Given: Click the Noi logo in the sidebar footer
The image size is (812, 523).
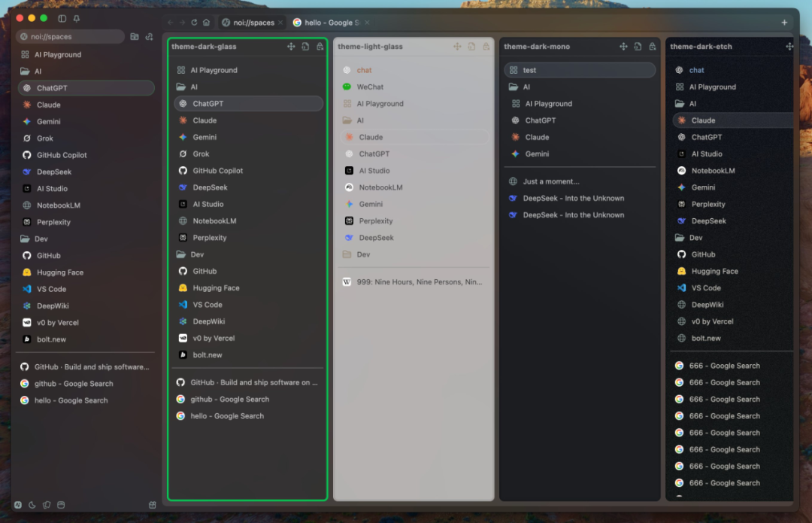Looking at the screenshot, I should tap(18, 505).
